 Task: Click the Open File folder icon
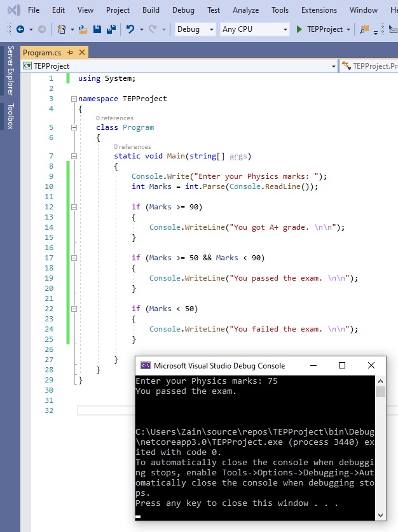(83, 29)
